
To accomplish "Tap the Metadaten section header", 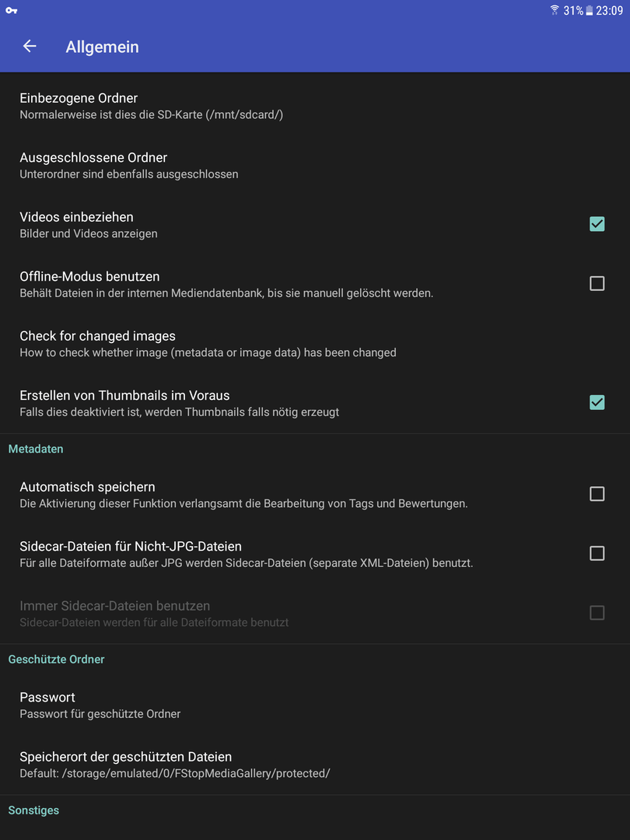I will (36, 449).
